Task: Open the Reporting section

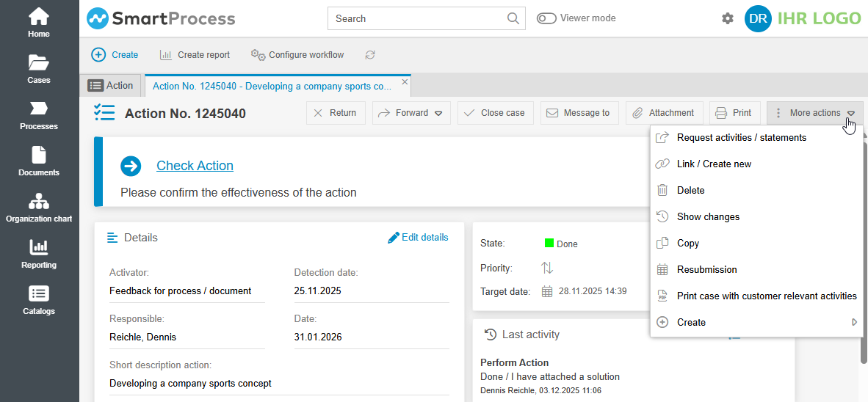Action: (39, 254)
